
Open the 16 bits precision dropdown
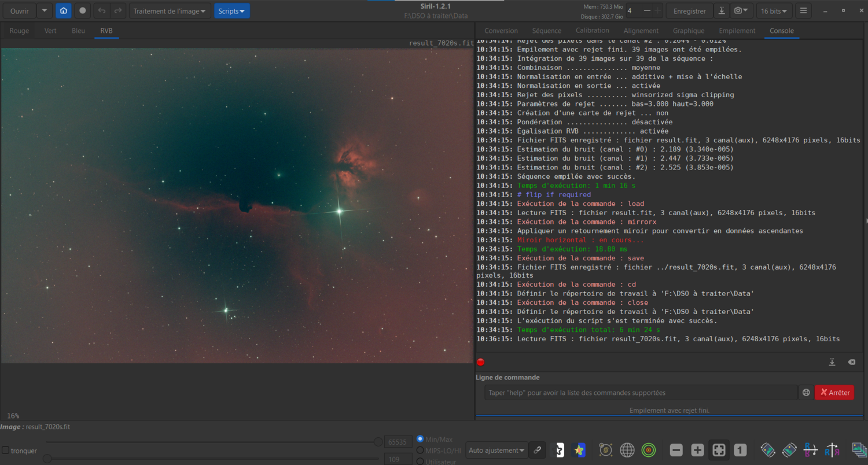tap(775, 10)
